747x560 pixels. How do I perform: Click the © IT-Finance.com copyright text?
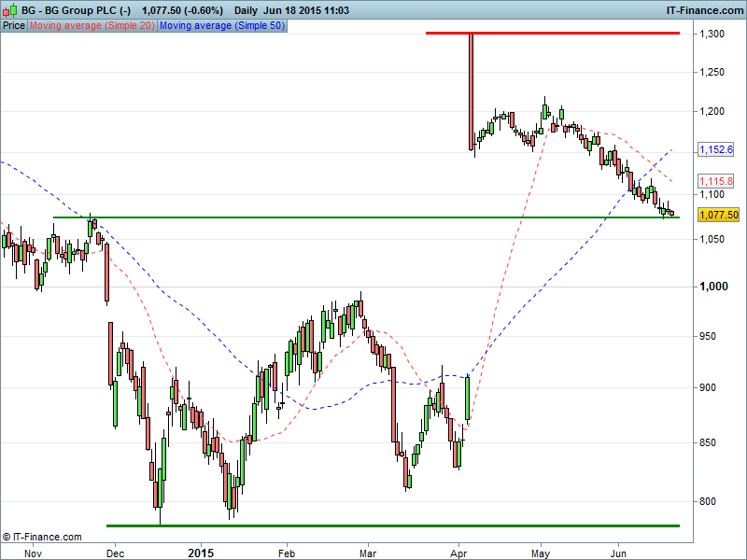point(42,537)
